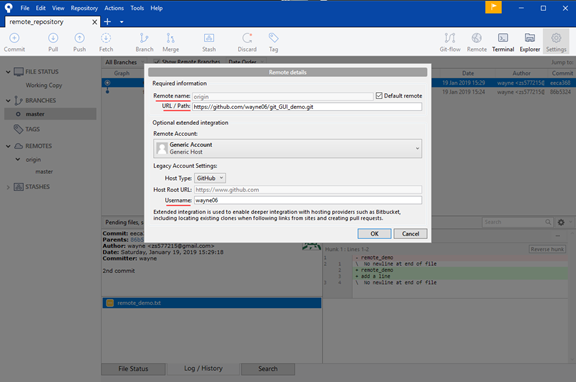Viewport: 576px width, 382px height.
Task: Open the Remote toolbar icon
Action: [x=477, y=42]
